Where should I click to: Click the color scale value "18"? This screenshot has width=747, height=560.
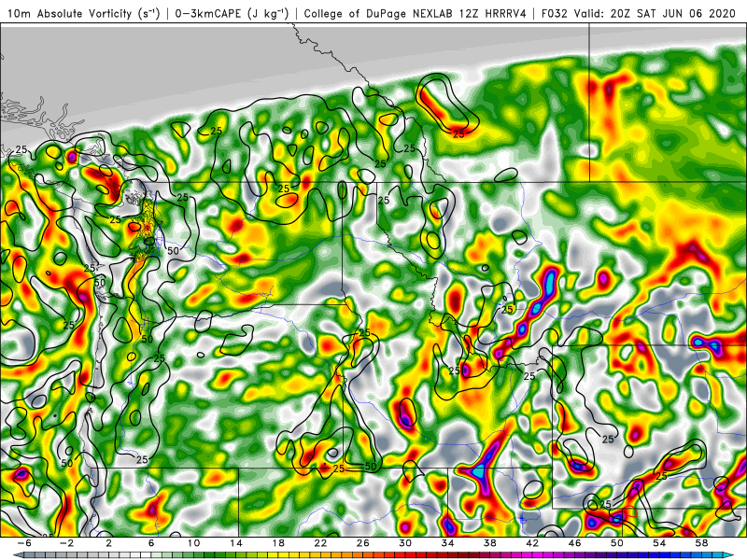[278, 543]
